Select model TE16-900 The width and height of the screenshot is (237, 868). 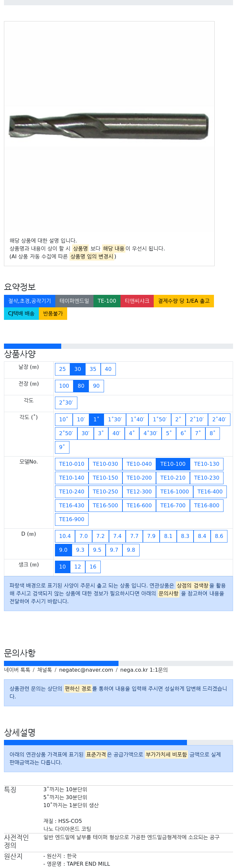click(x=72, y=519)
